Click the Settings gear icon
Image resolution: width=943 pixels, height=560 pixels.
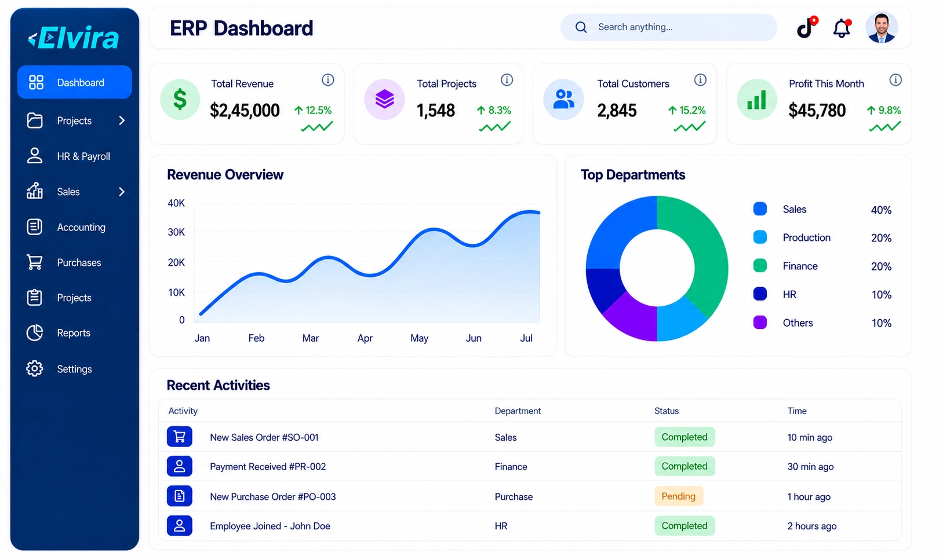pyautogui.click(x=35, y=368)
